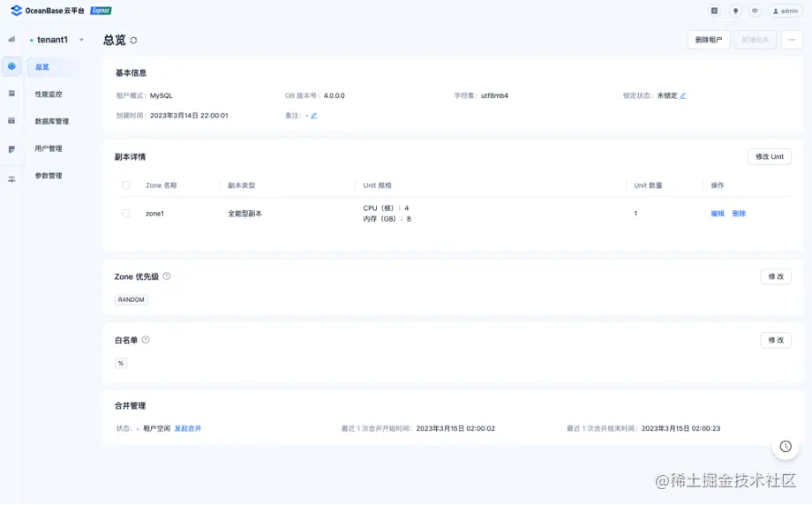Open 参数管理 in the sidebar
This screenshot has height=505, width=812.
click(x=49, y=176)
